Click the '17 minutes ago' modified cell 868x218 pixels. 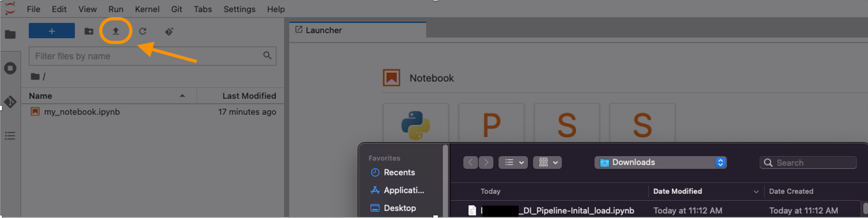247,112
